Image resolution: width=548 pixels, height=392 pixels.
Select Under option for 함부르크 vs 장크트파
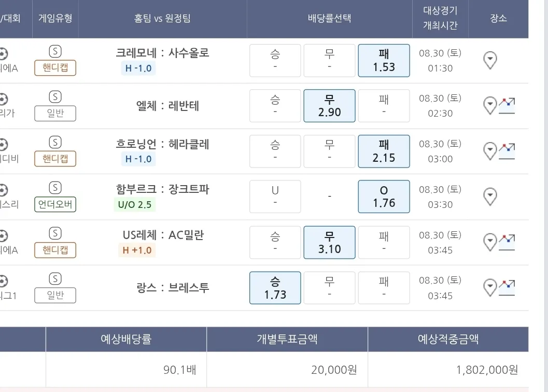(275, 197)
